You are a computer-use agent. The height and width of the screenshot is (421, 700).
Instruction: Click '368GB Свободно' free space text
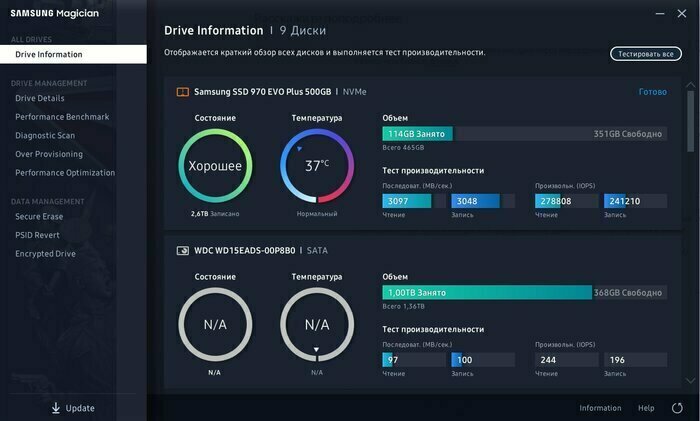pyautogui.click(x=628, y=293)
